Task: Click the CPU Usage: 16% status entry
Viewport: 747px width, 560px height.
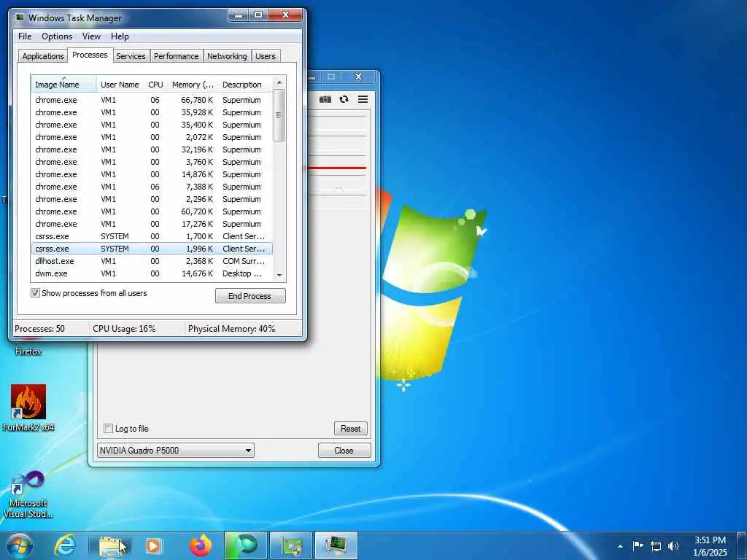Action: (124, 329)
